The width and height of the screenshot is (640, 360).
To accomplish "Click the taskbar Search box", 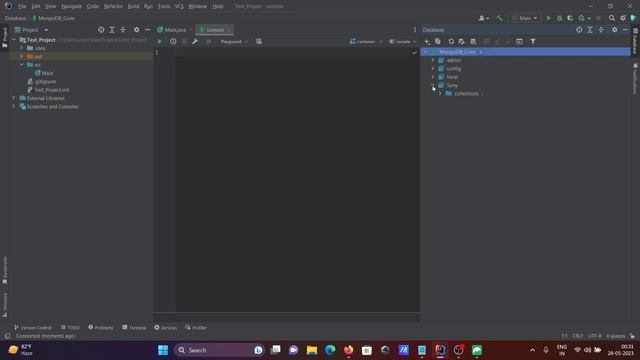I will [219, 350].
